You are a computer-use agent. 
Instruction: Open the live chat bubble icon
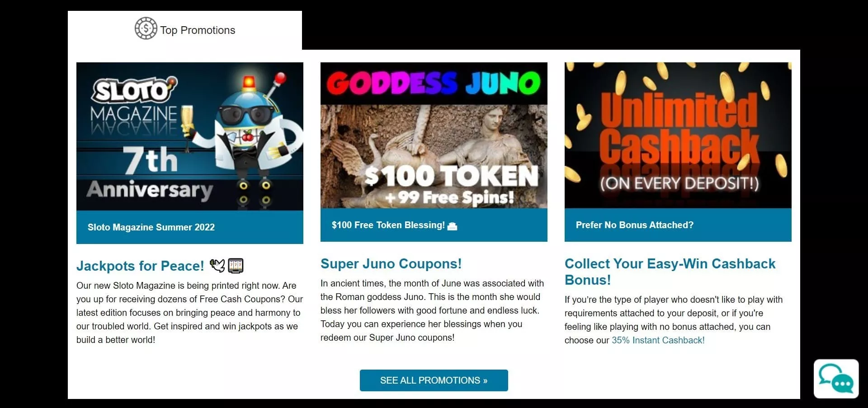(x=836, y=379)
